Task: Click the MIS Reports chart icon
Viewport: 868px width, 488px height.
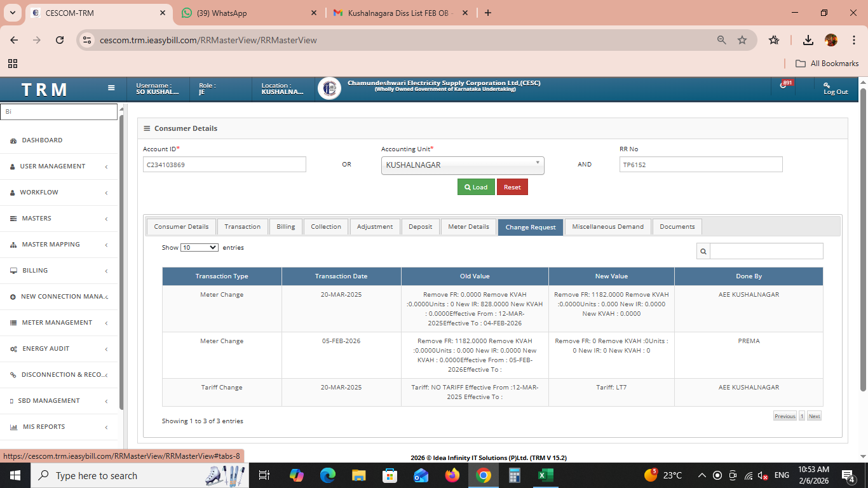Action: 14,427
